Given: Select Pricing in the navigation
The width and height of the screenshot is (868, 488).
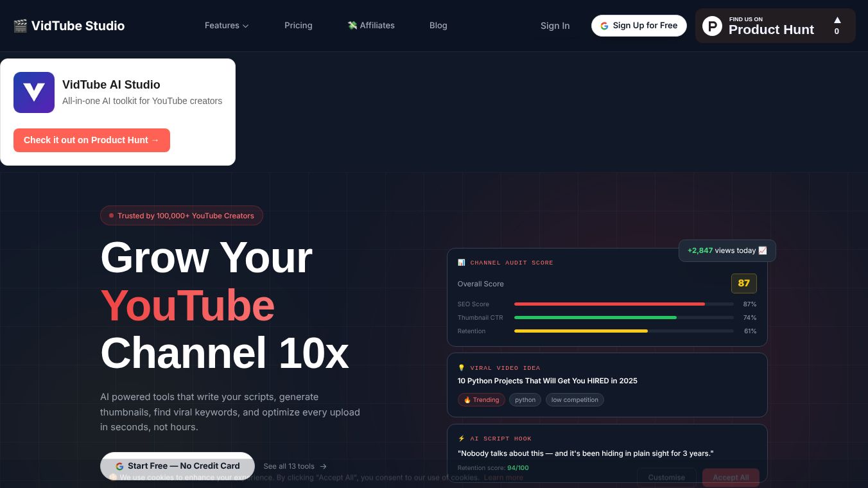Looking at the screenshot, I should pos(299,26).
